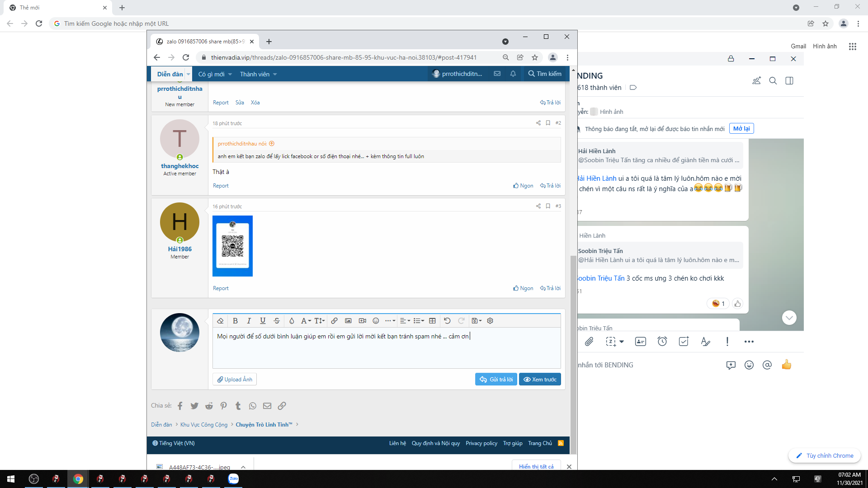Toggle italic formatting in reply editor
The height and width of the screenshot is (488, 868).
tap(249, 321)
